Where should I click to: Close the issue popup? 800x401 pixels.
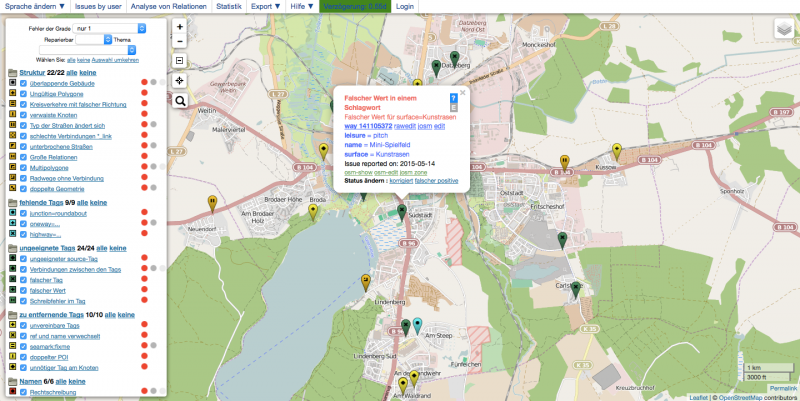463,92
